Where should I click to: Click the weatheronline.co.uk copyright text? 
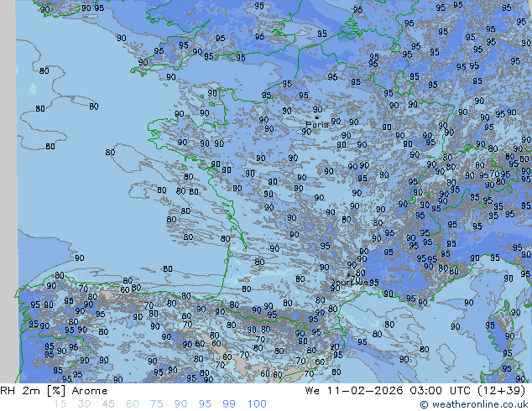[x=474, y=404]
